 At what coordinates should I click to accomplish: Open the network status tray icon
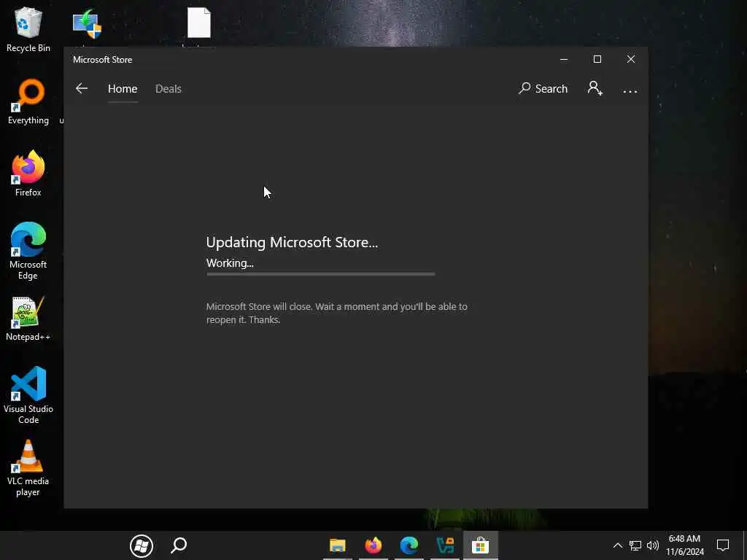pyautogui.click(x=635, y=545)
